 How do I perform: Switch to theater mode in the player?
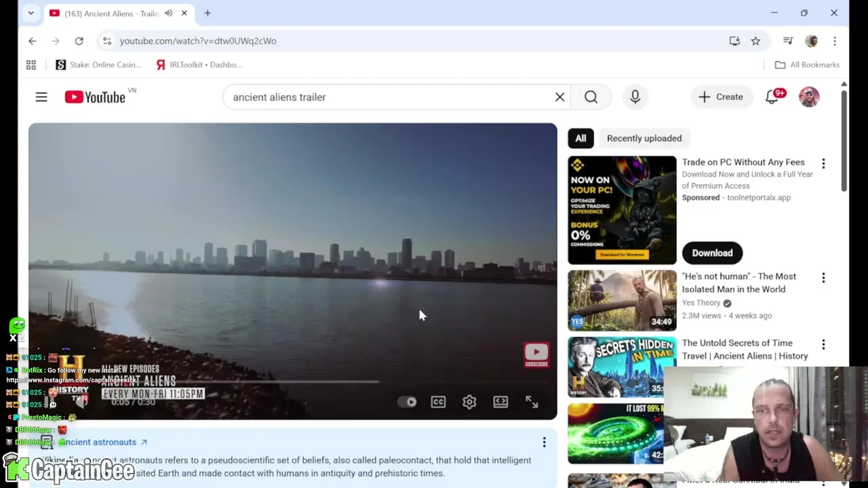coord(500,402)
